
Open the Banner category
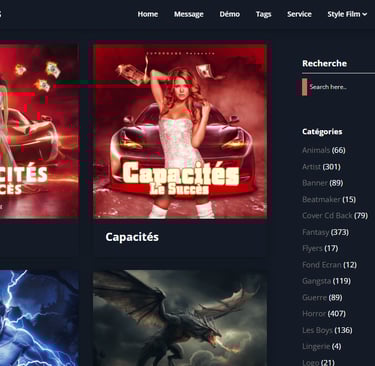315,183
